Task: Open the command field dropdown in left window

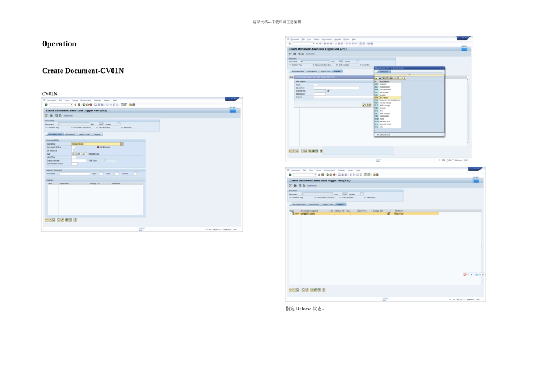Action: click(72, 104)
